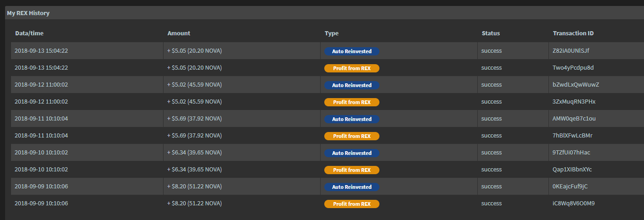Select transaction ID Z82iA0UNlSJf
This screenshot has height=220, width=644.
pyautogui.click(x=571, y=51)
